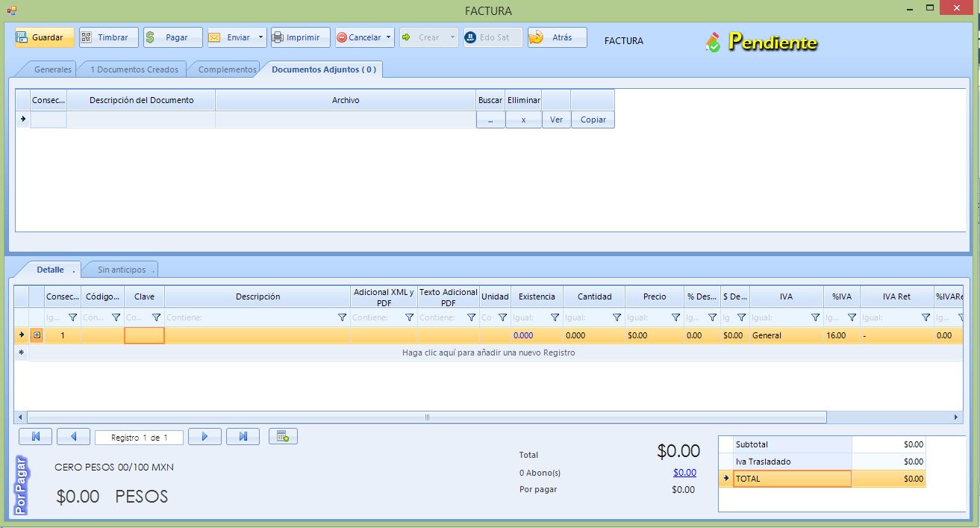Open filter icon for Texto Adicional PDF
The width and height of the screenshot is (980, 528).
[x=471, y=317]
